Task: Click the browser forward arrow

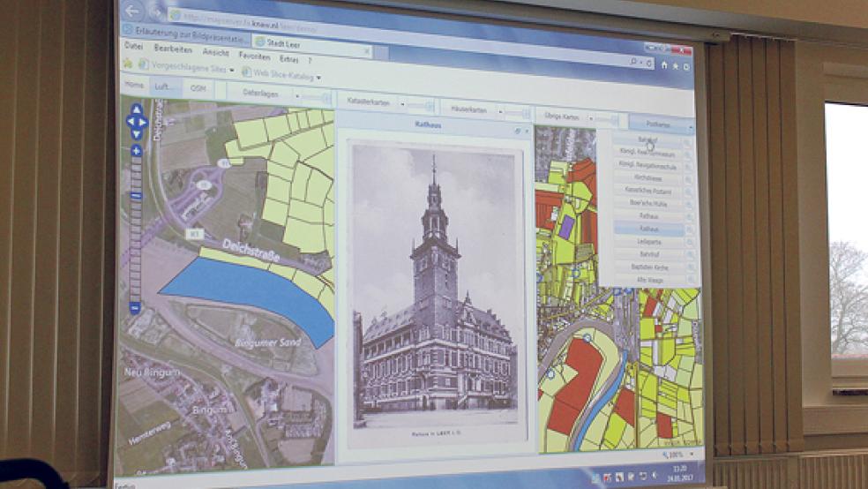Action: [157, 12]
